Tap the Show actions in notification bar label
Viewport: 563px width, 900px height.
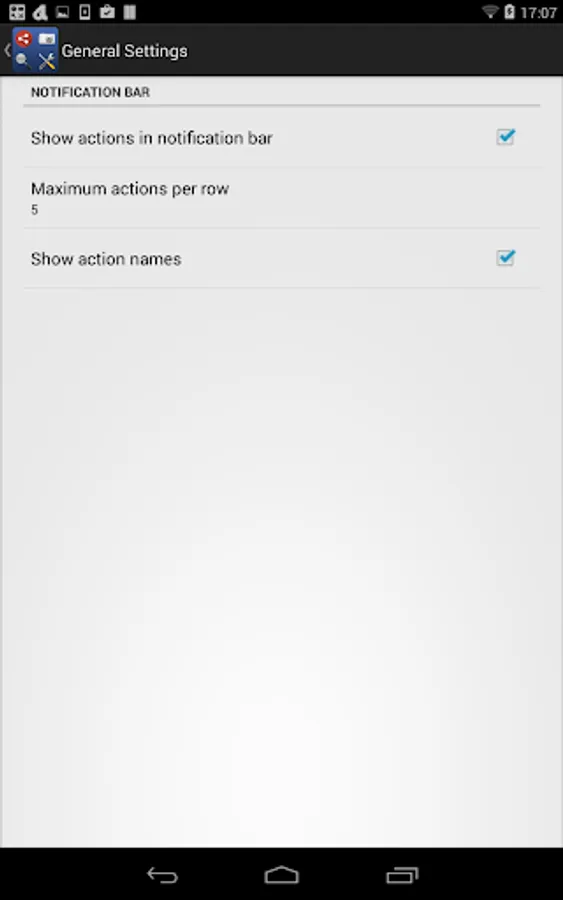coord(152,138)
